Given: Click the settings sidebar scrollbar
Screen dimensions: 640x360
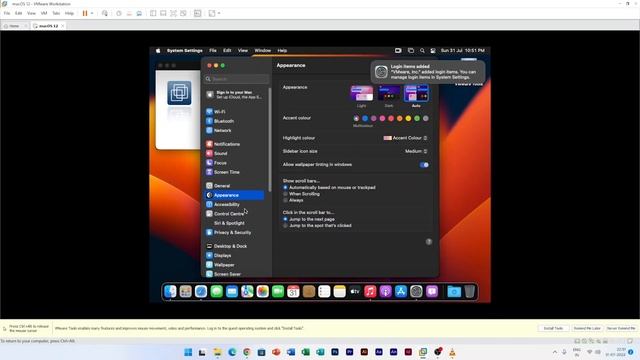Looking at the screenshot, I should 270,140.
